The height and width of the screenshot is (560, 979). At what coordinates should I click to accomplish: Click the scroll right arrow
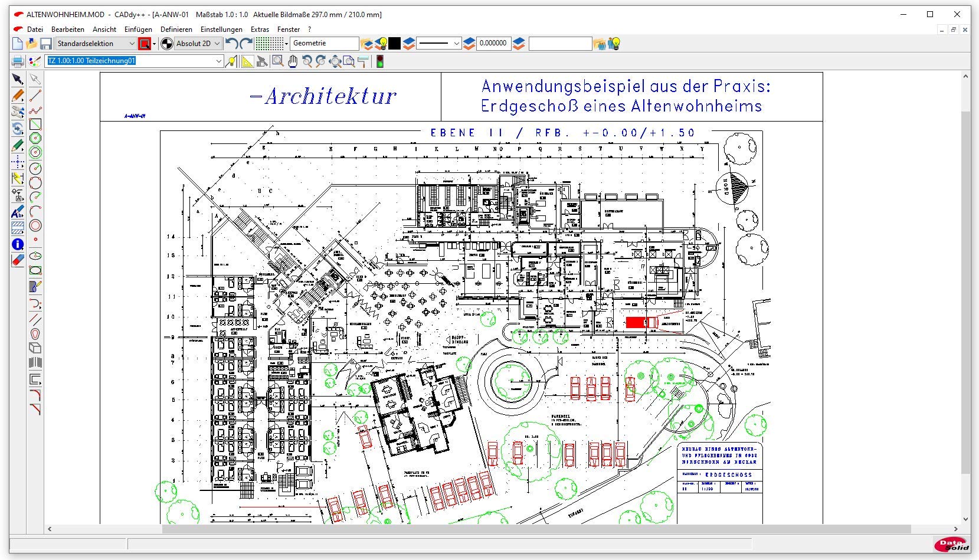tap(956, 529)
